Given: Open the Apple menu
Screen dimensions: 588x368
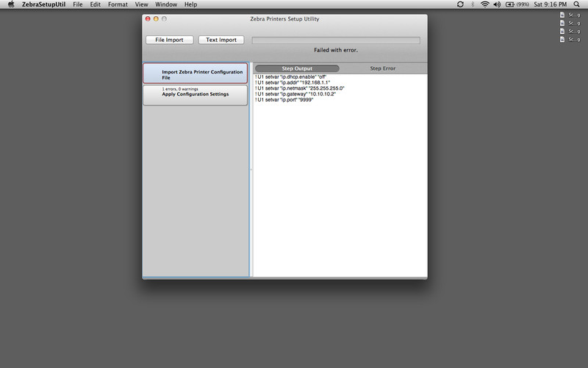Looking at the screenshot, I should 11,4.
